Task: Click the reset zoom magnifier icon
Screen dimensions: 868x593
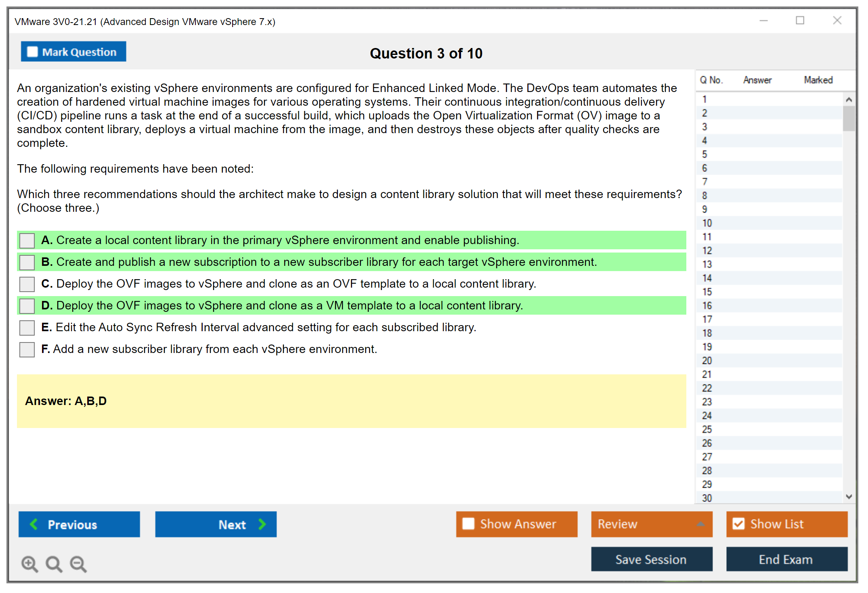Action: click(54, 564)
